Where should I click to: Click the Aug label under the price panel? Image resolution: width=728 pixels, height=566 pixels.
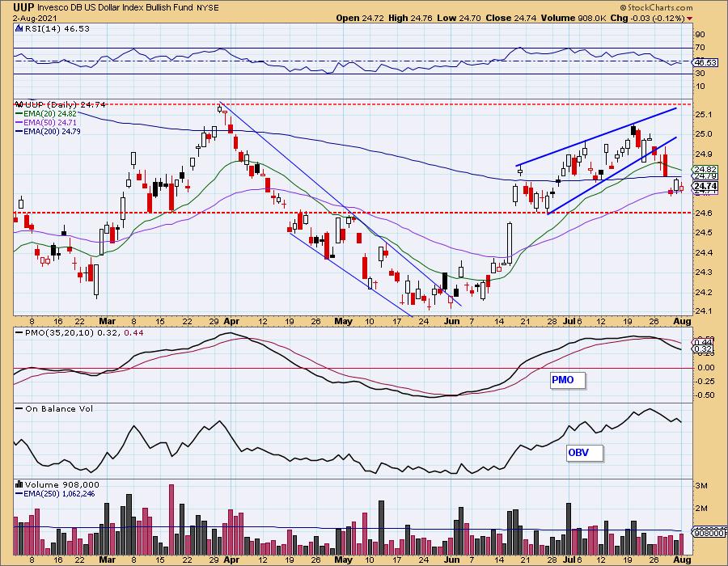(682, 321)
